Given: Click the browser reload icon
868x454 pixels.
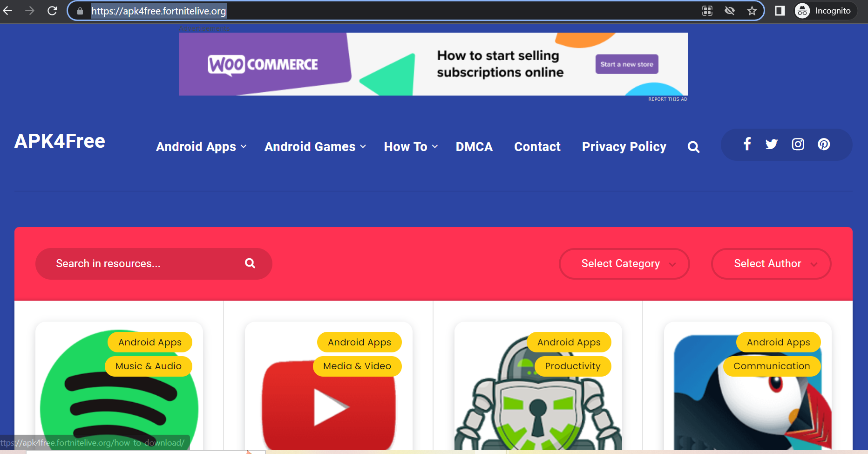Looking at the screenshot, I should [x=52, y=10].
